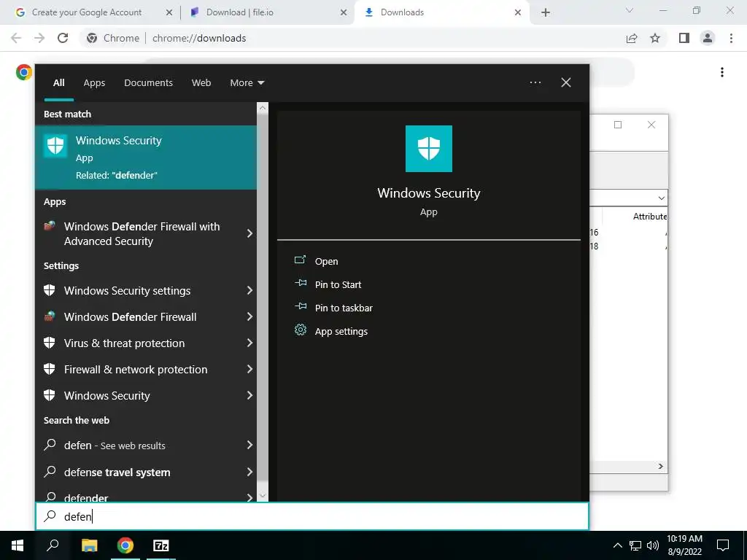Screen dimensions: 747x560
Task: Switch to Download | file.io tab
Action: click(239, 12)
